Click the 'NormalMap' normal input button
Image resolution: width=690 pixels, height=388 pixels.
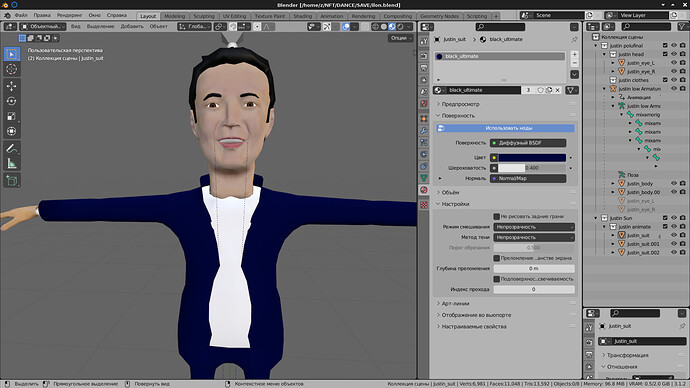[528, 179]
